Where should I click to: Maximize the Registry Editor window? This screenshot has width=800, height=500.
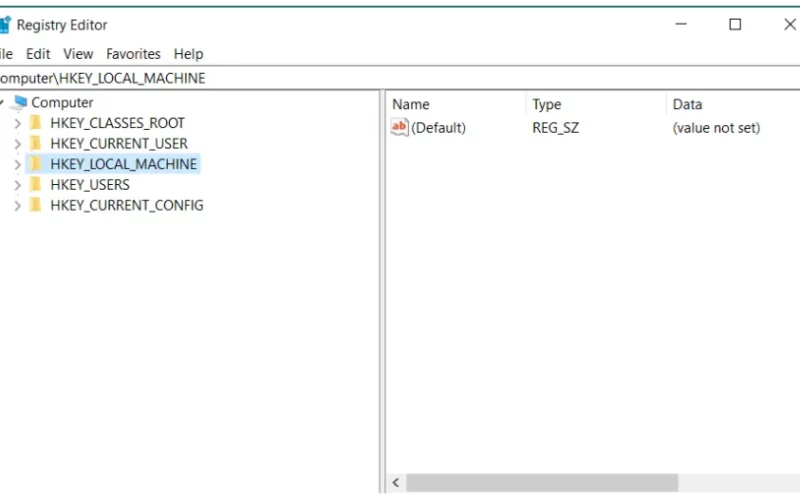pos(735,24)
